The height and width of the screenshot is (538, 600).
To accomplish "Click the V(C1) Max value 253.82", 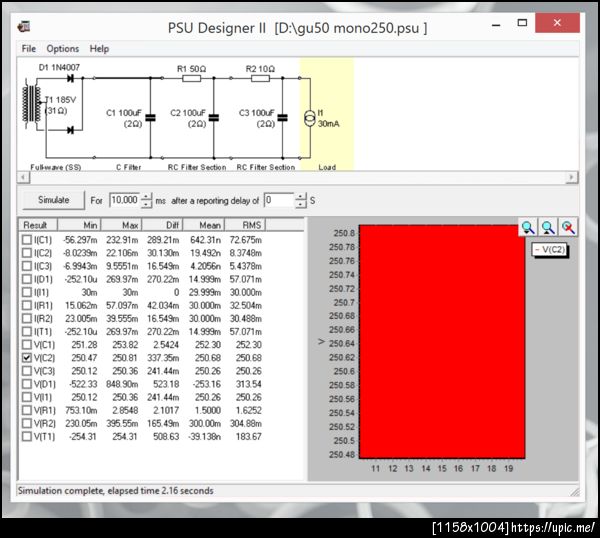I will (x=125, y=345).
